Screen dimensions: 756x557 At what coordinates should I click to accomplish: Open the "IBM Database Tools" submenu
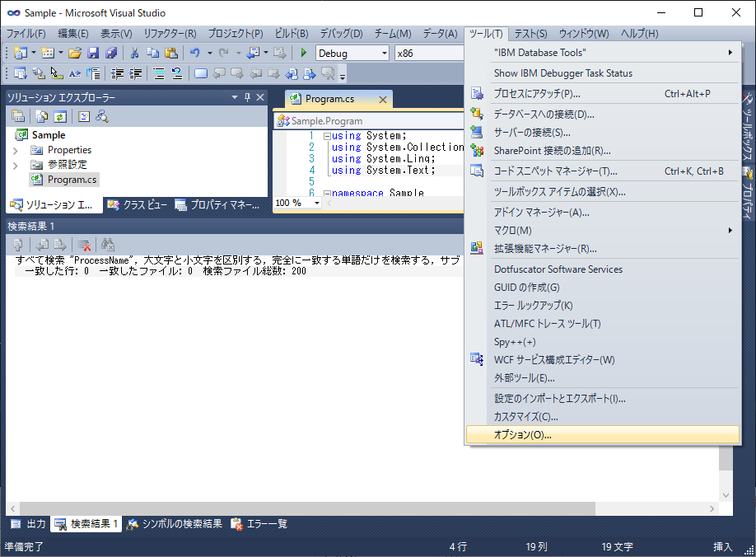[603, 53]
